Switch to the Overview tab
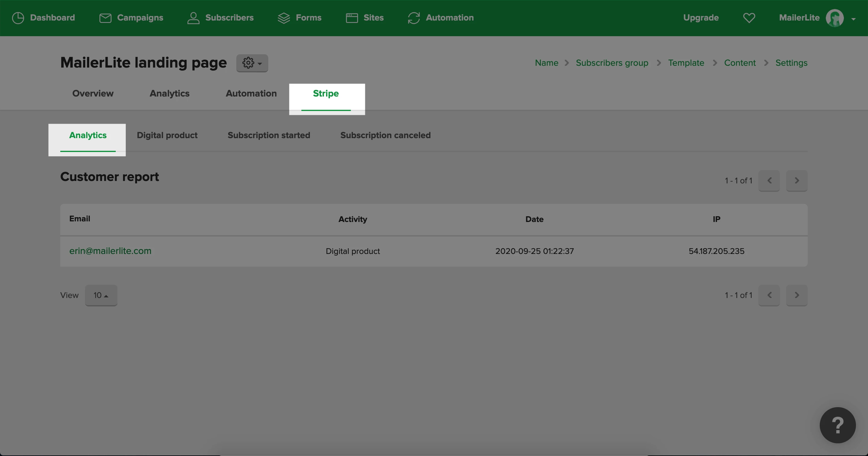This screenshot has width=868, height=456. [93, 93]
